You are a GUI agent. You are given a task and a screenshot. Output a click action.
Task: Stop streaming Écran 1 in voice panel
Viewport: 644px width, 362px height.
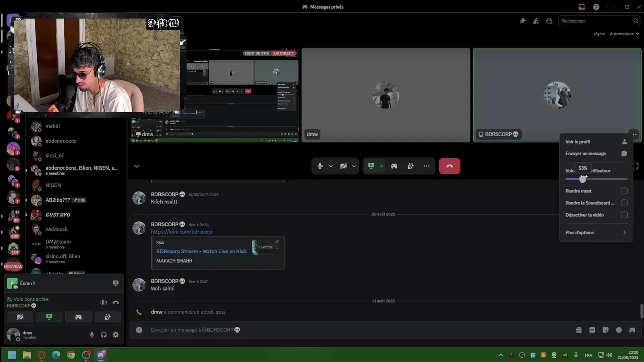(115, 283)
